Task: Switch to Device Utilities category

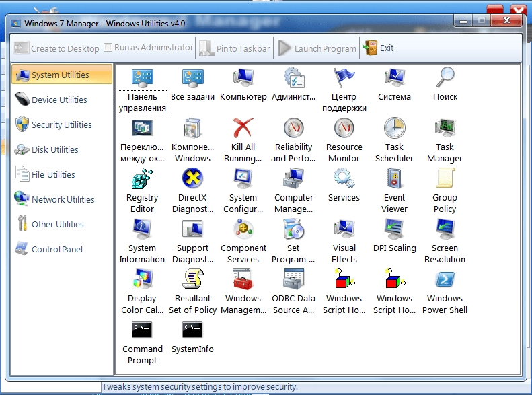Action: (x=62, y=100)
